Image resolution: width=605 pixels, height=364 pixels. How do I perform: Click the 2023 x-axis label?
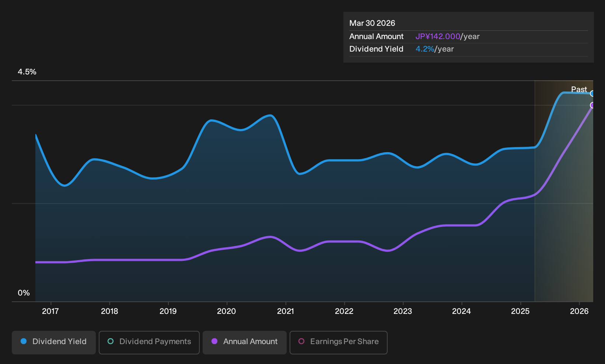tap(403, 311)
